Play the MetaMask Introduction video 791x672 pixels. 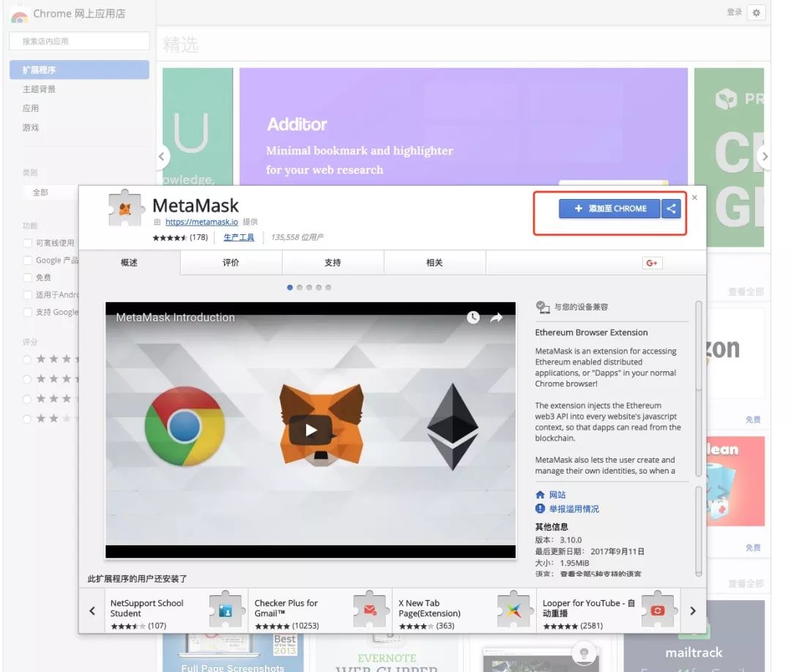click(311, 430)
